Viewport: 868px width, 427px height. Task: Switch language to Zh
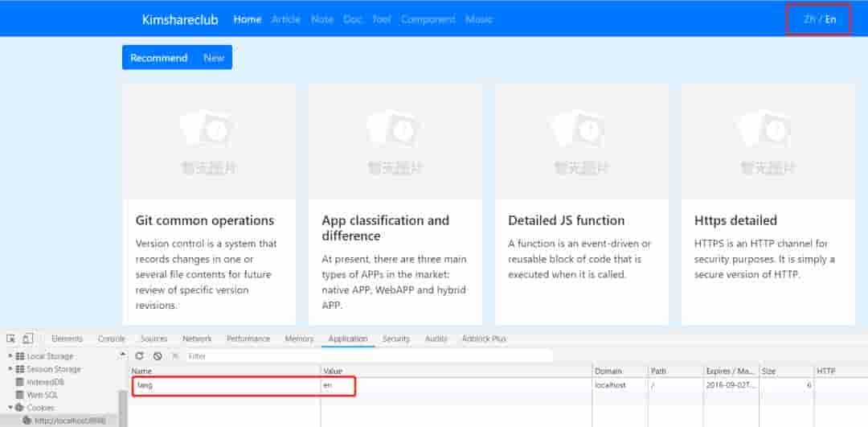809,19
